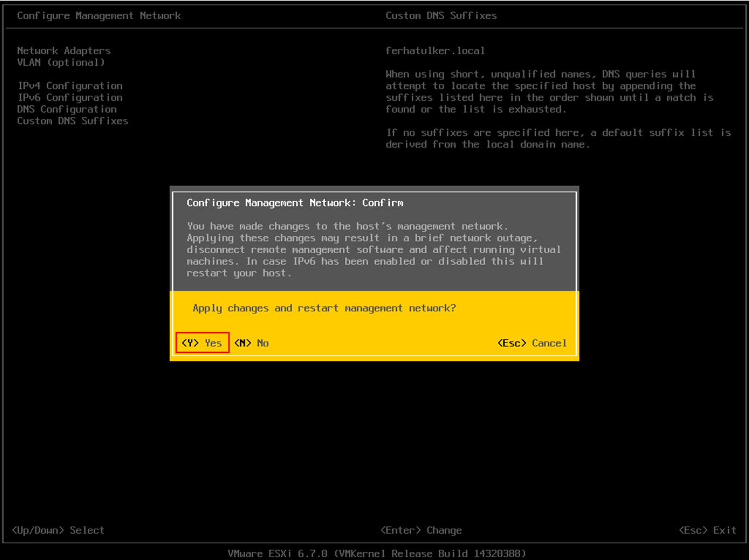Select VLAN (optional) menu entry
The width and height of the screenshot is (749, 560).
coord(61,62)
